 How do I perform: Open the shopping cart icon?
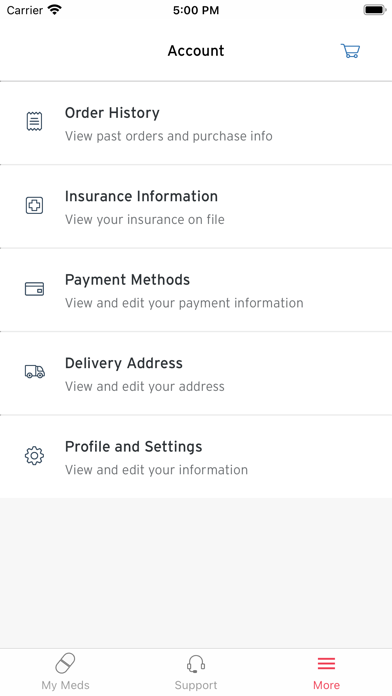coord(350,51)
